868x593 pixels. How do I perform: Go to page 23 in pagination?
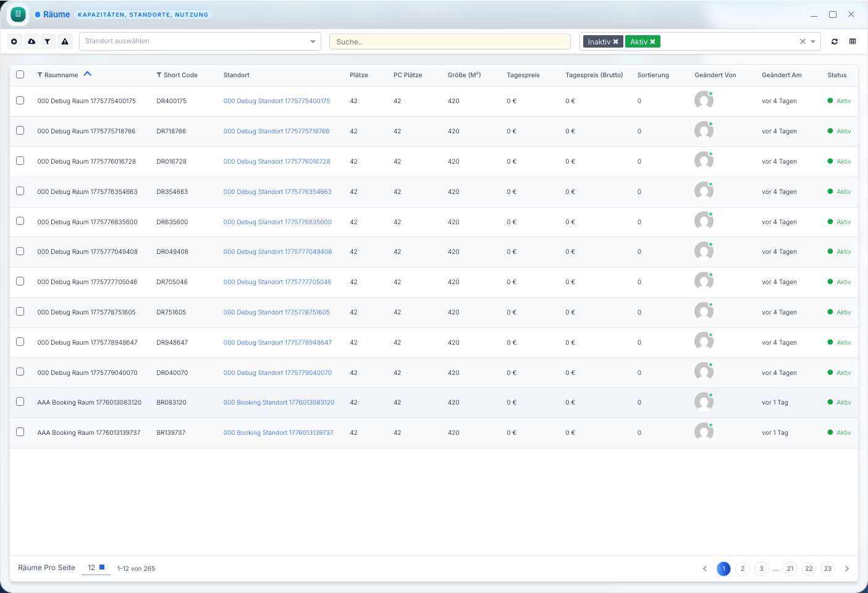[x=828, y=569]
